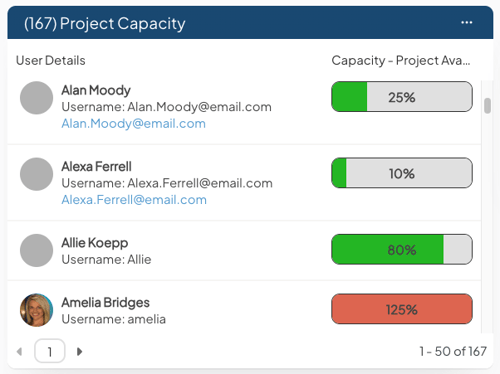Click the Capacity - Project Ava... column header
Image resolution: width=500 pixels, height=374 pixels.
click(401, 60)
